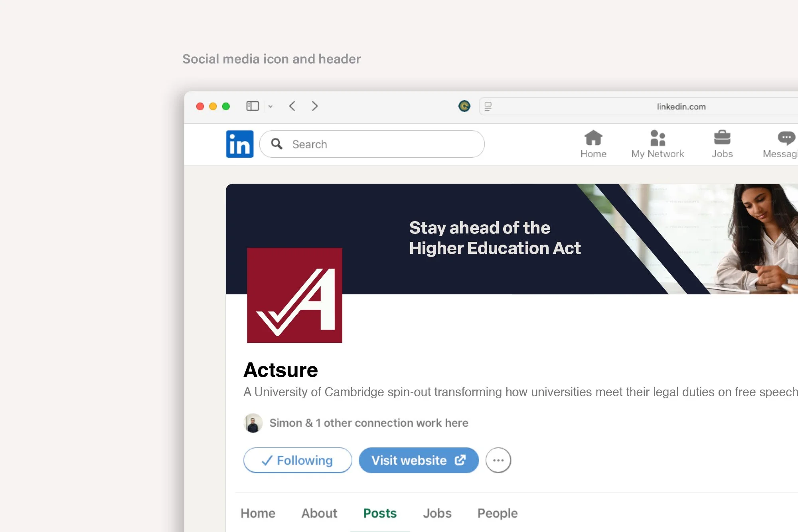Toggle the Following state for Actsure
Image resolution: width=798 pixels, height=532 pixels.
(x=297, y=460)
